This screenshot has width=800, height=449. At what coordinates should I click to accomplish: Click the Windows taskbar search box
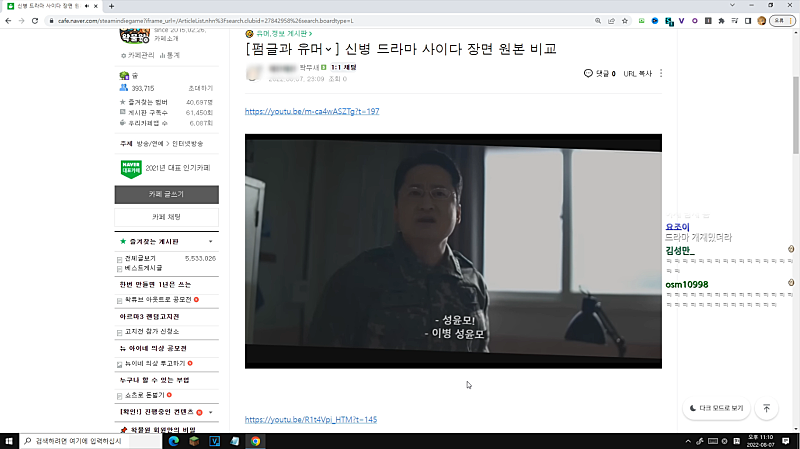pyautogui.click(x=91, y=441)
